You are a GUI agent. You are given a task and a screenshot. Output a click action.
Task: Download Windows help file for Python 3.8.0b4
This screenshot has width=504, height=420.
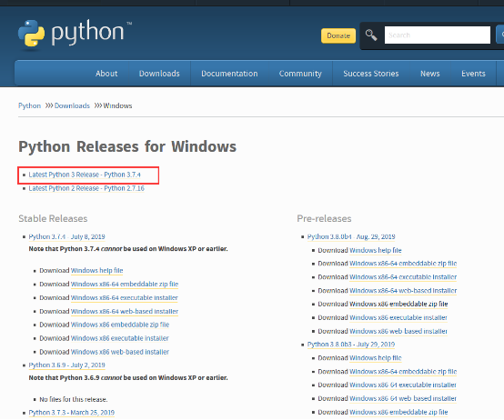tap(376, 250)
